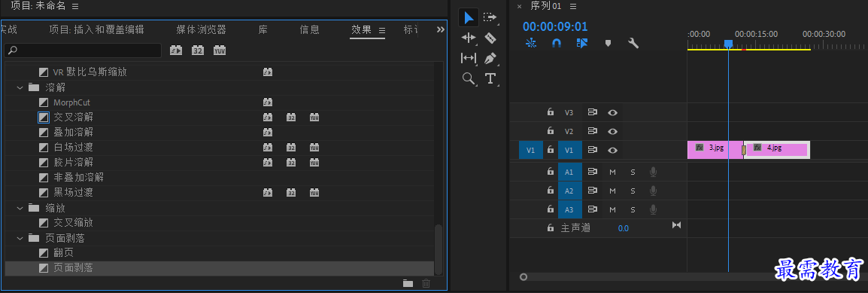Toggle A3 track targeting button
868x293 pixels.
569,209
